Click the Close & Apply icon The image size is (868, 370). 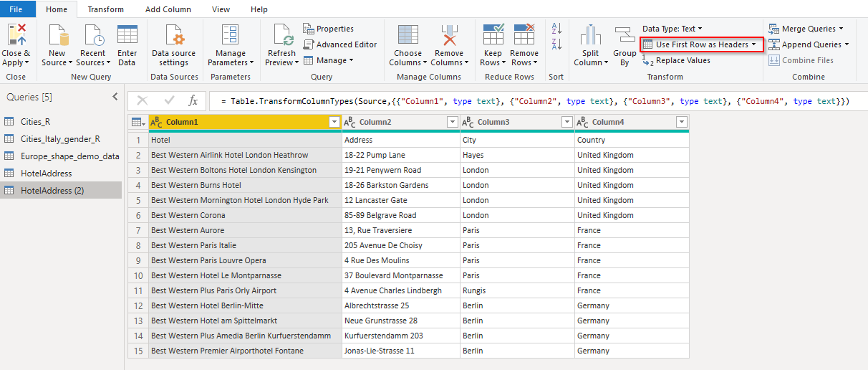click(x=16, y=35)
